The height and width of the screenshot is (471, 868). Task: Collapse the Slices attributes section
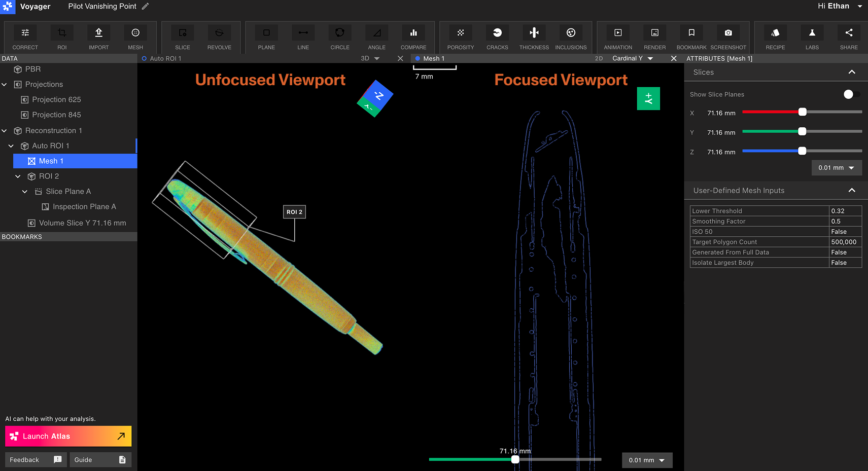click(852, 72)
